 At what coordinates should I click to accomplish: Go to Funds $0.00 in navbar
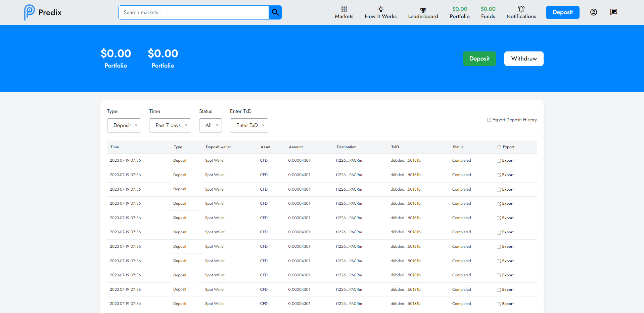click(x=488, y=12)
